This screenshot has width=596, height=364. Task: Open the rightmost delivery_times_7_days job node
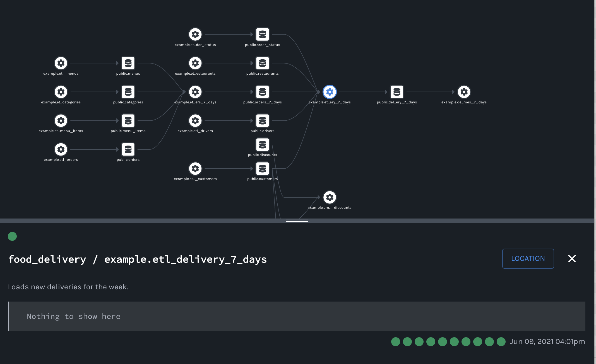click(x=464, y=92)
